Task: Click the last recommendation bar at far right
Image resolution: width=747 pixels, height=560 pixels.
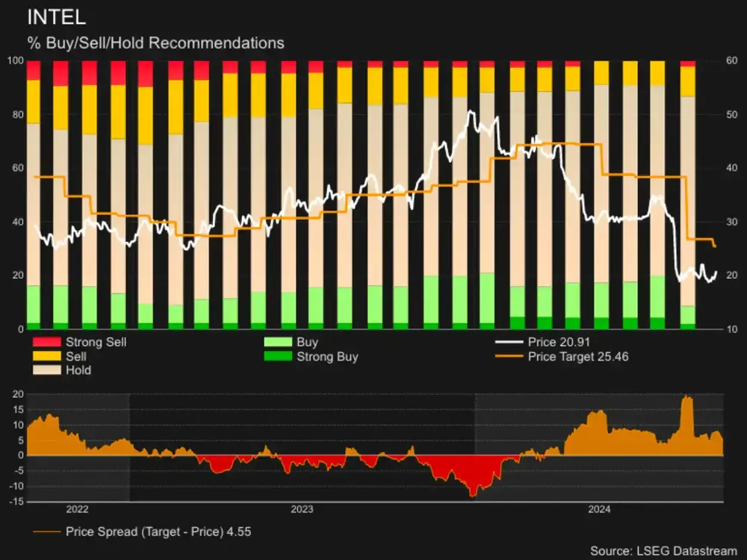Action: tap(687, 195)
